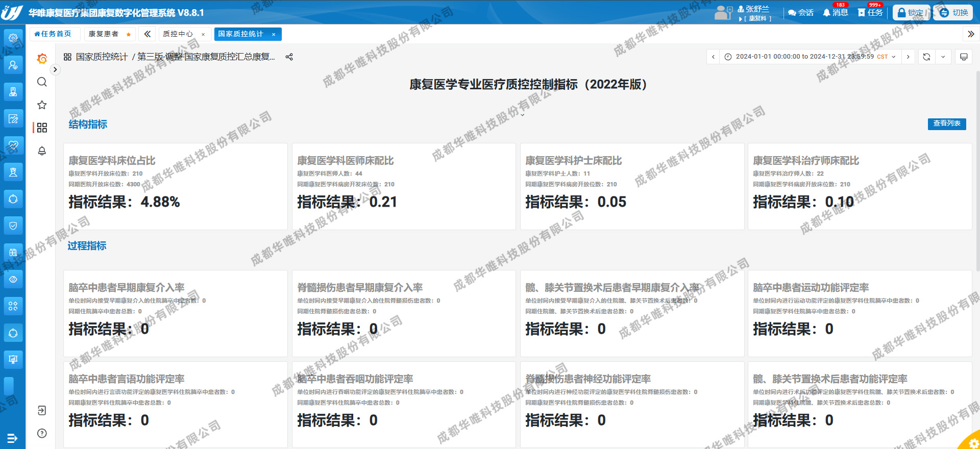
Task: Open the 消息 notifications bell
Action: point(835,12)
